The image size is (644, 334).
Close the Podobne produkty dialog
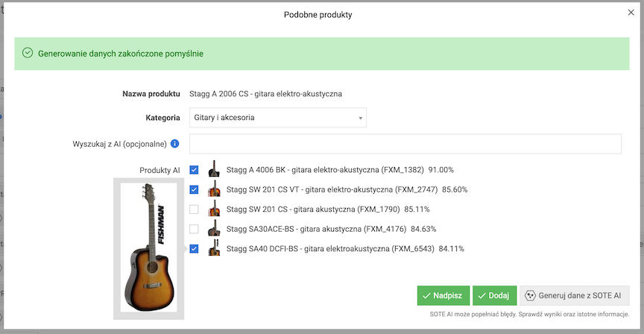pyautogui.click(x=631, y=13)
